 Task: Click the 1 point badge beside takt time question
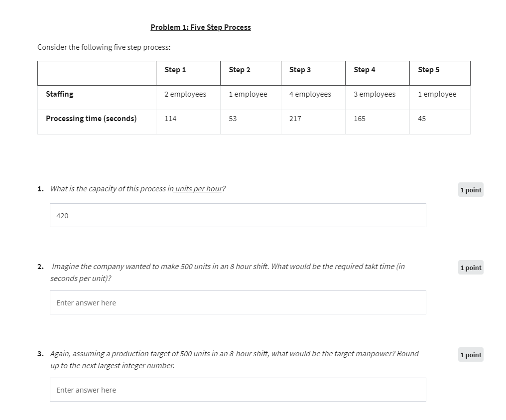pos(471,268)
